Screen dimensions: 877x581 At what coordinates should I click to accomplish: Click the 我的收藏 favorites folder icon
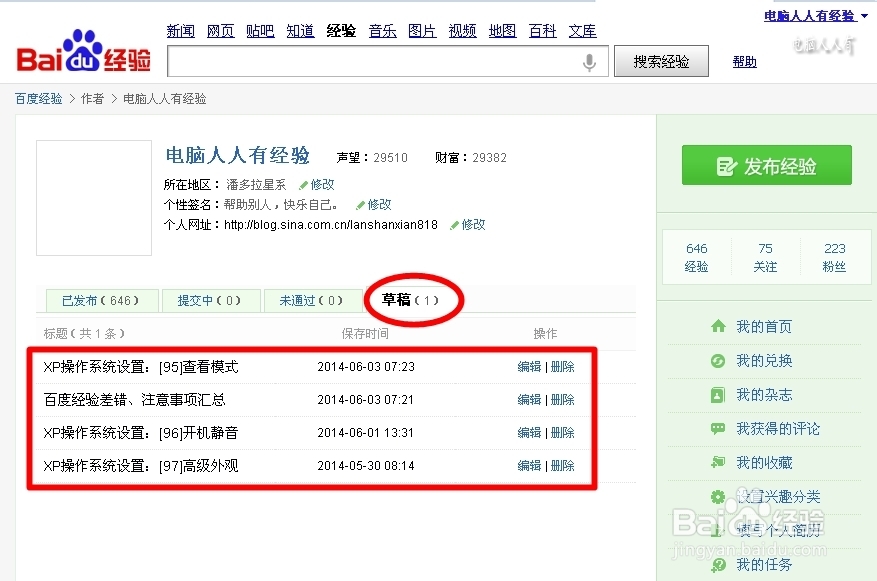coord(716,462)
